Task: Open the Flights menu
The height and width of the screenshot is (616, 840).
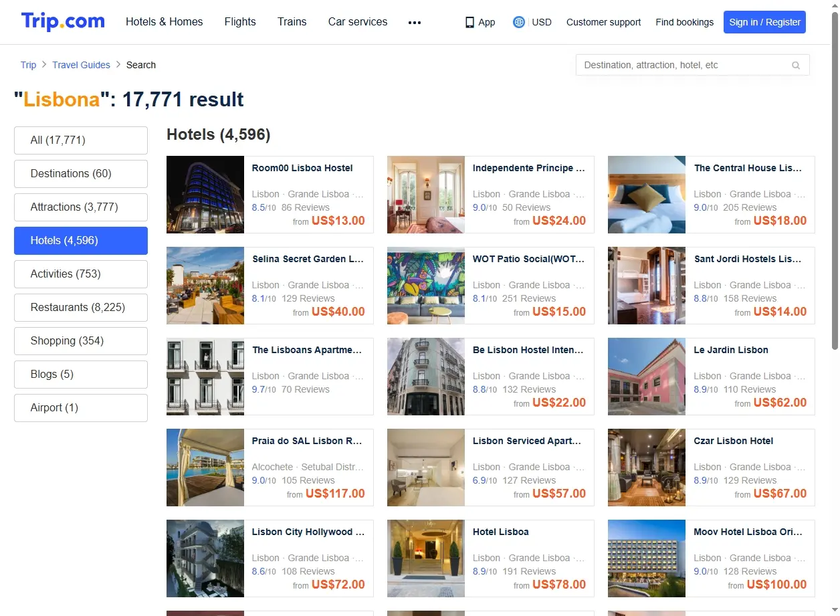Action: point(240,21)
